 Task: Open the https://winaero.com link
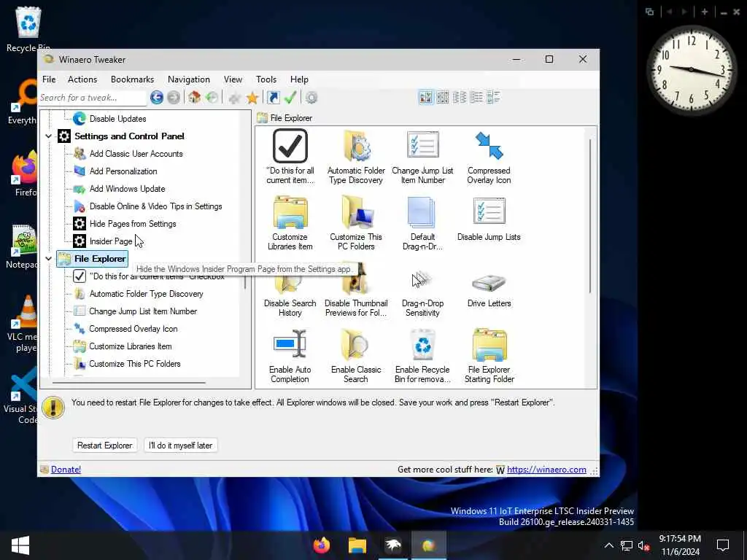tap(546, 470)
